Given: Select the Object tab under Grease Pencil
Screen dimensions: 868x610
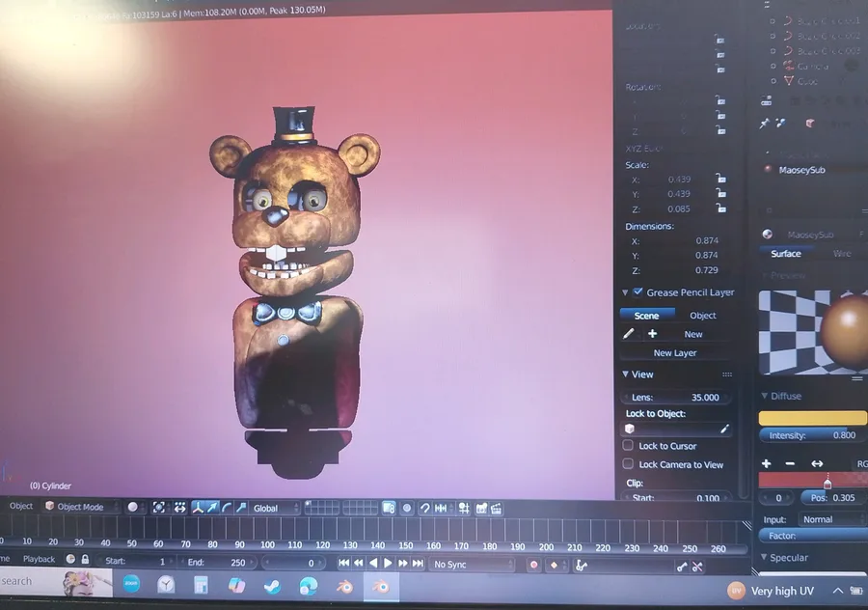Looking at the screenshot, I should (x=703, y=316).
